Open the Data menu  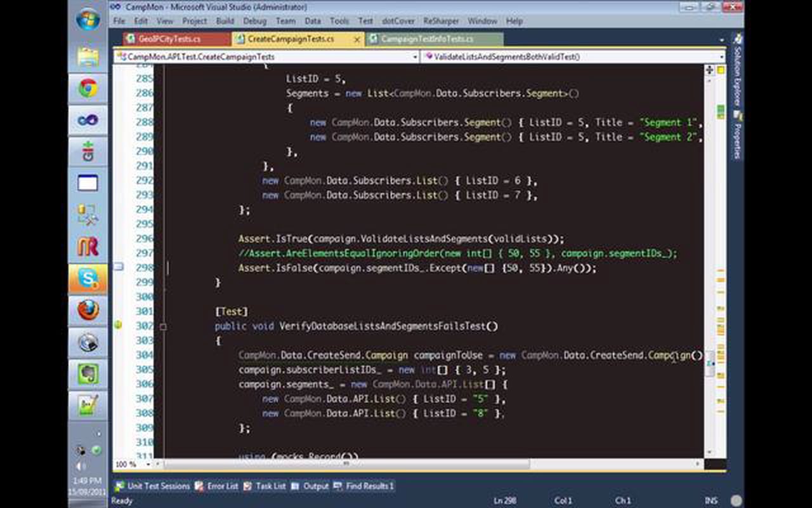pos(313,21)
